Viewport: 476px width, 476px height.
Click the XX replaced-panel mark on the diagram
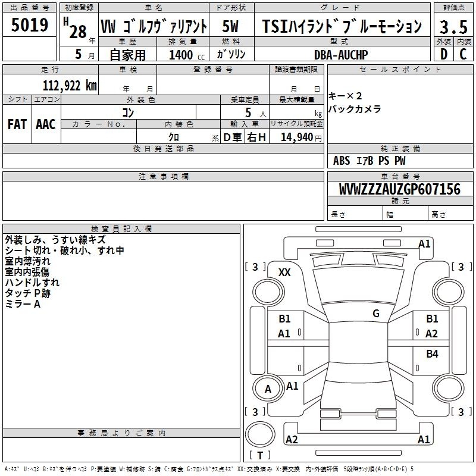[x=284, y=272]
